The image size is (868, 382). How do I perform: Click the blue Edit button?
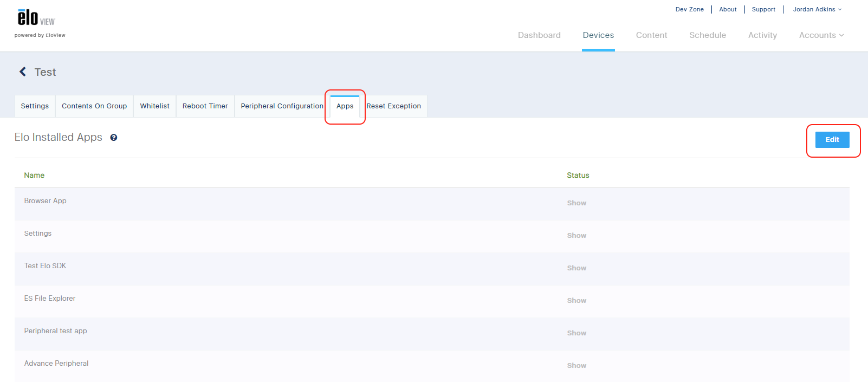pos(832,140)
